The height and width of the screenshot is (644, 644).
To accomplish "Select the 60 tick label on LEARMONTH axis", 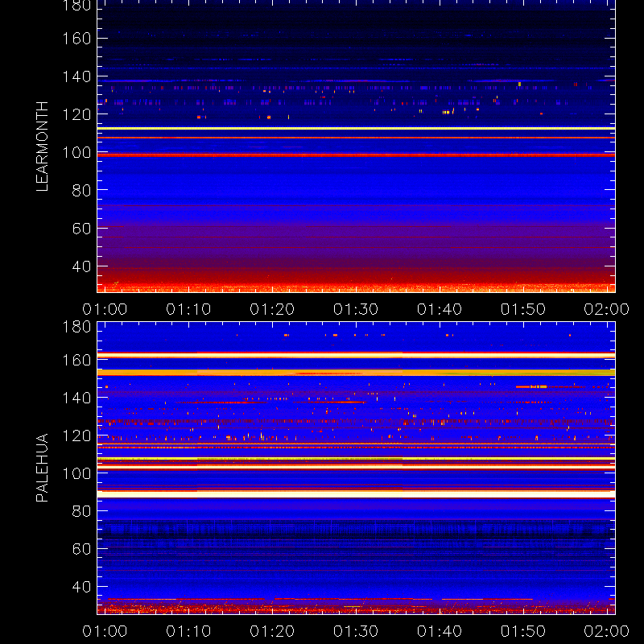I will (x=82, y=229).
